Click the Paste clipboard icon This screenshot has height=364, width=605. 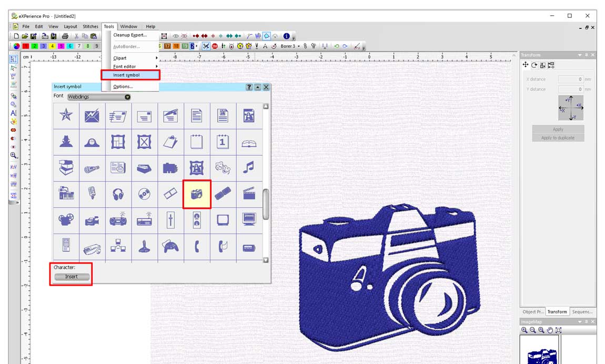tap(93, 36)
